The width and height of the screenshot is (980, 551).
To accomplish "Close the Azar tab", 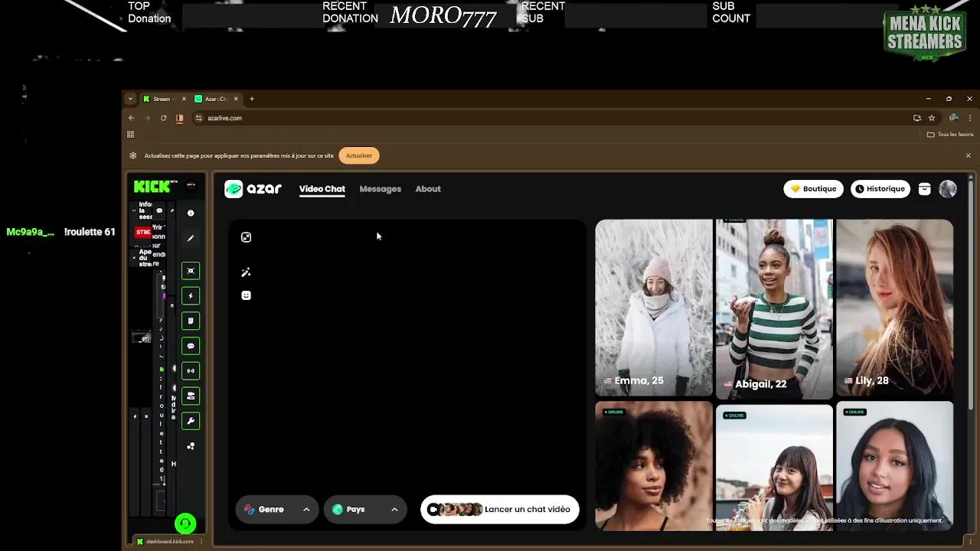I will point(236,99).
